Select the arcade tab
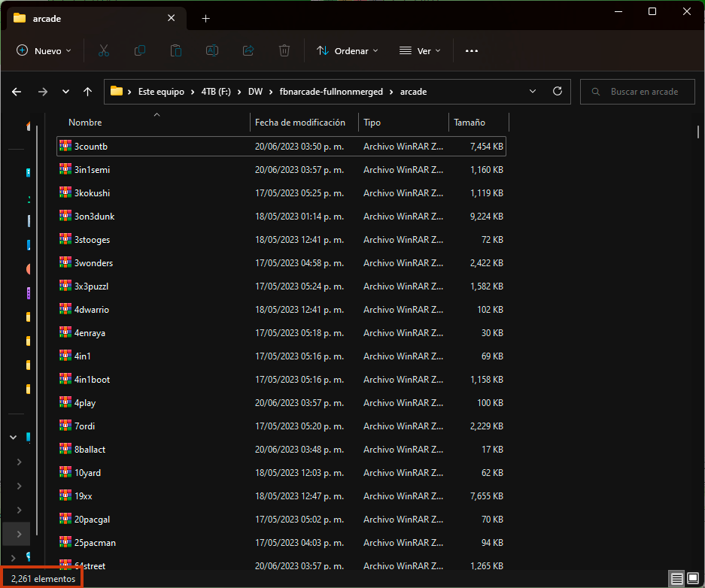Screen dimensions: 705x588 click(x=96, y=18)
